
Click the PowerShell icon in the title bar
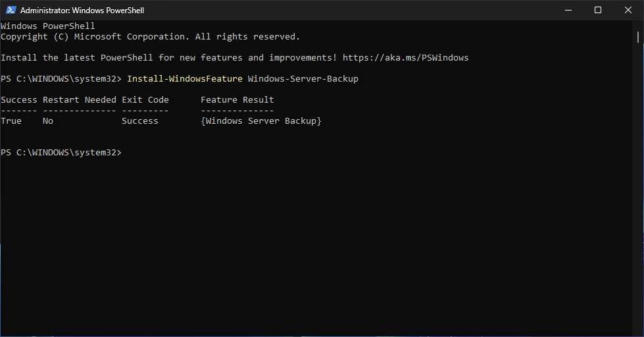[x=11, y=10]
